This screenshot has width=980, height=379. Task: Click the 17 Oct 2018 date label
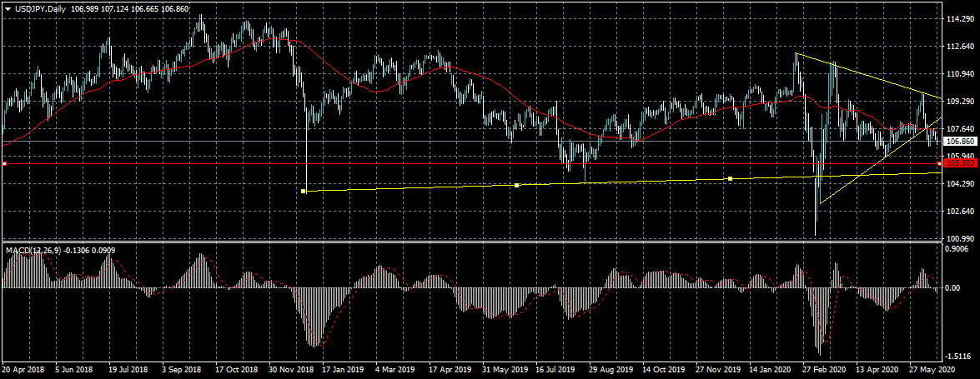click(x=235, y=370)
